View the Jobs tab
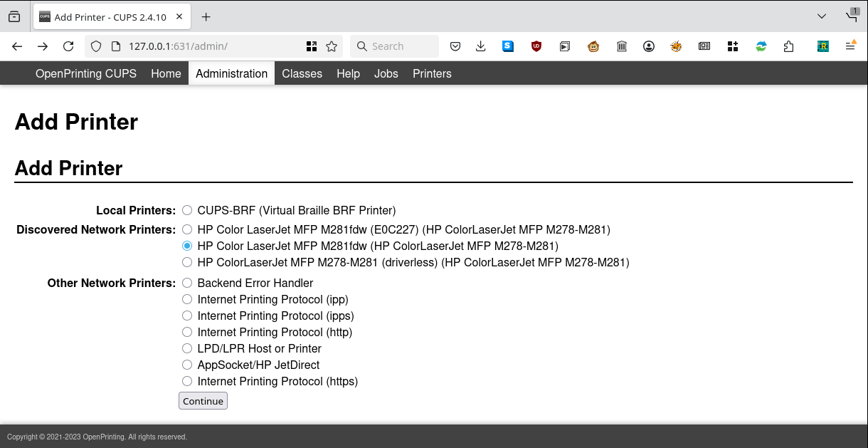This screenshot has width=868, height=448. [x=386, y=73]
